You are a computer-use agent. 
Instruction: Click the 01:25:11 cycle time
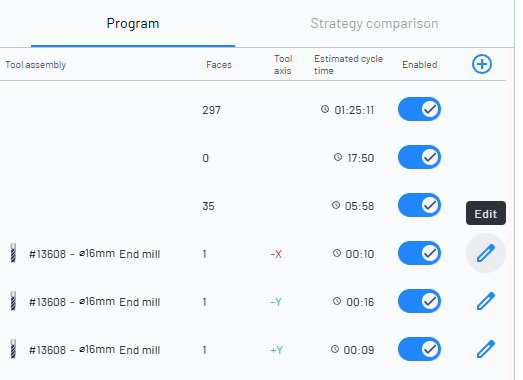(354, 110)
